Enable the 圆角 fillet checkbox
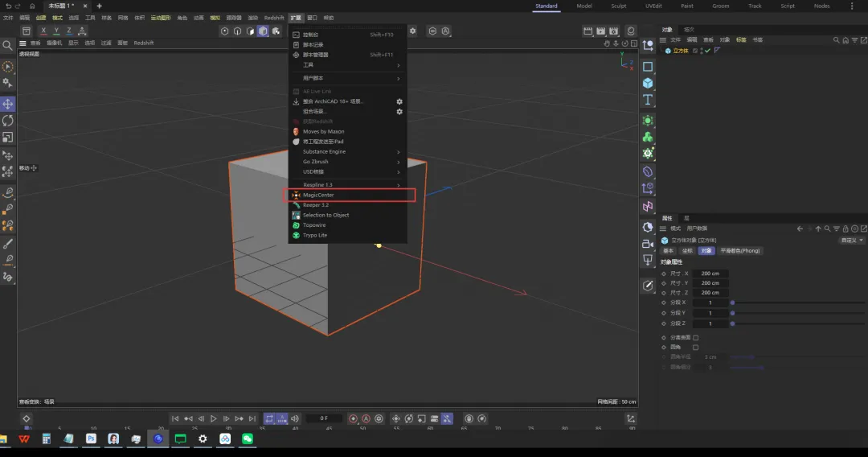The height and width of the screenshot is (457, 868). coord(696,348)
